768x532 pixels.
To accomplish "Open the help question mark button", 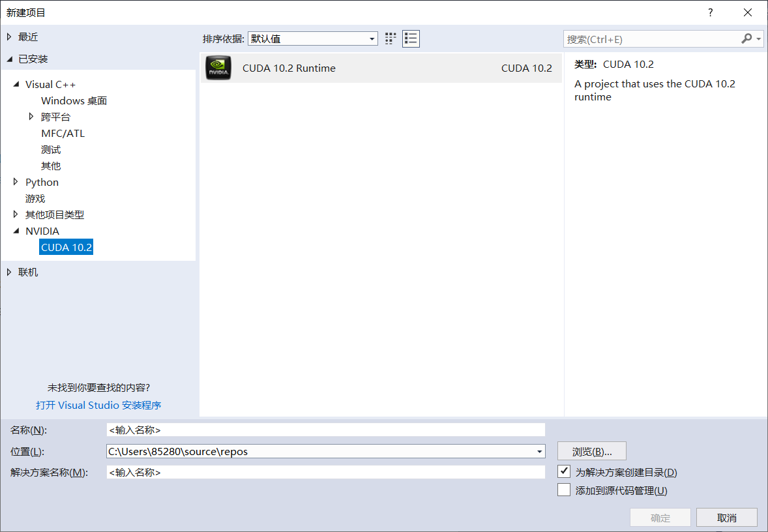I will 710,13.
